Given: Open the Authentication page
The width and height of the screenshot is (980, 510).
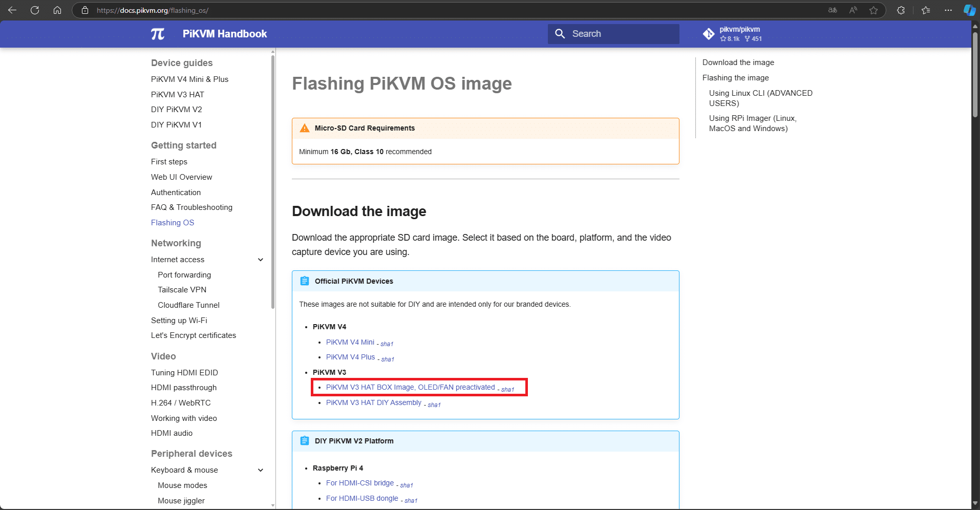Looking at the screenshot, I should point(176,193).
